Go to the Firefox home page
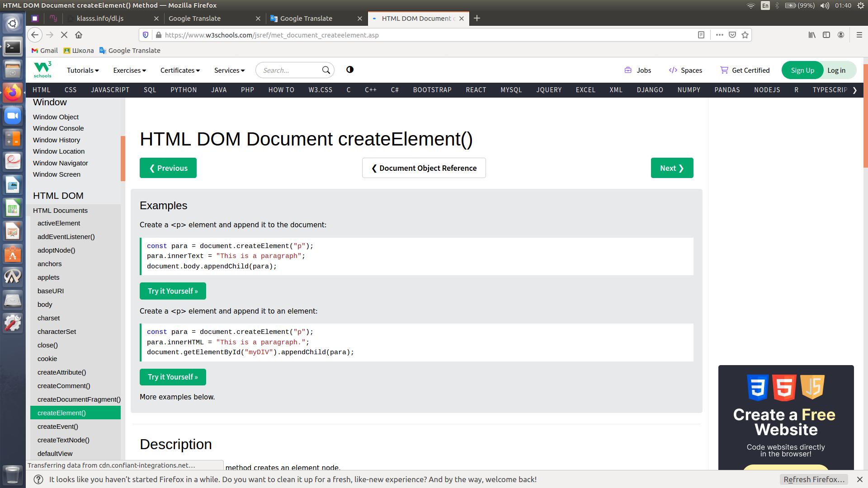 pos(79,35)
